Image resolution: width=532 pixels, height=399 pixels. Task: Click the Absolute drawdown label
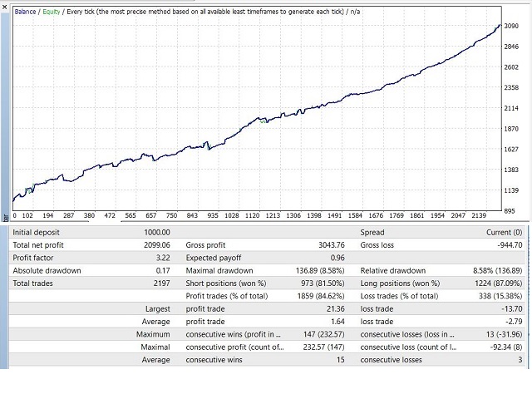tap(47, 271)
